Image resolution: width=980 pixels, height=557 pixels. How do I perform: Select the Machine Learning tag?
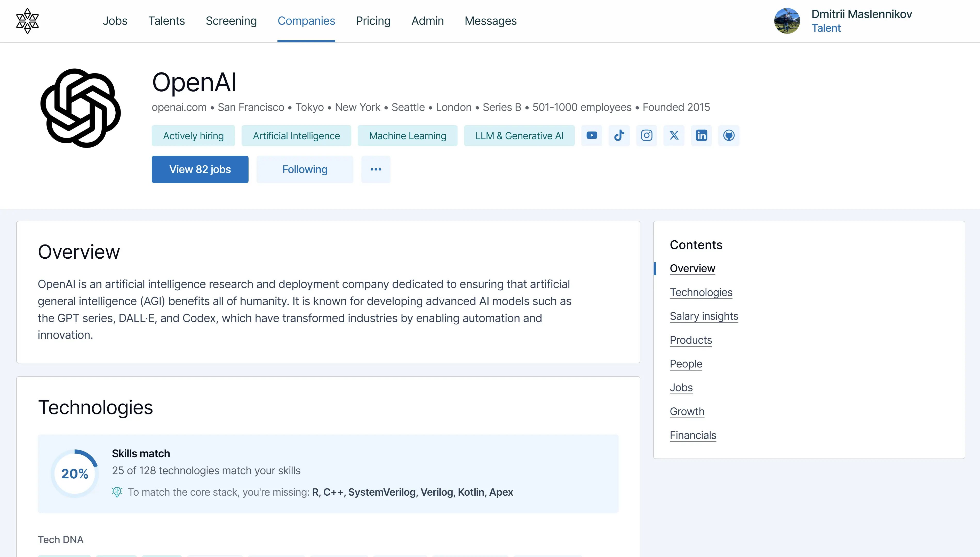coord(408,136)
